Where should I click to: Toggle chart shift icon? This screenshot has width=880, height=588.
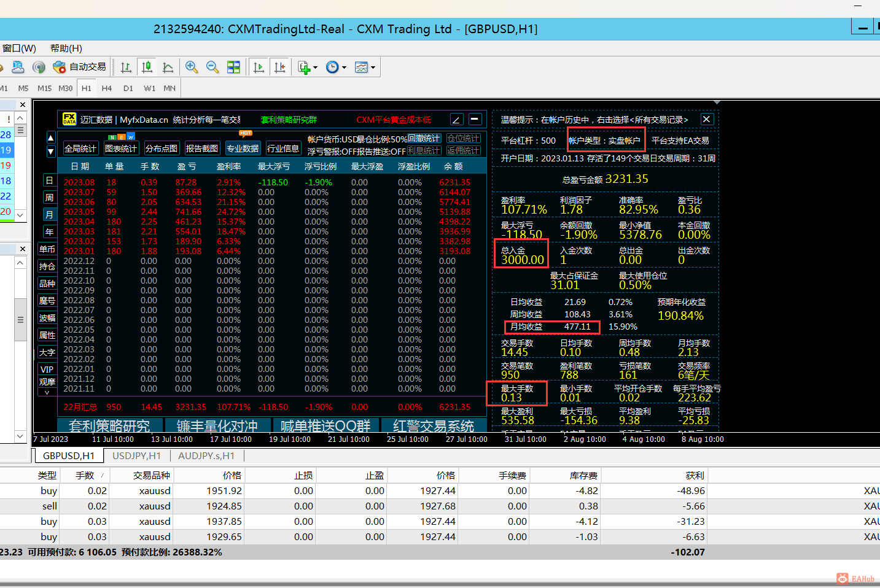279,67
